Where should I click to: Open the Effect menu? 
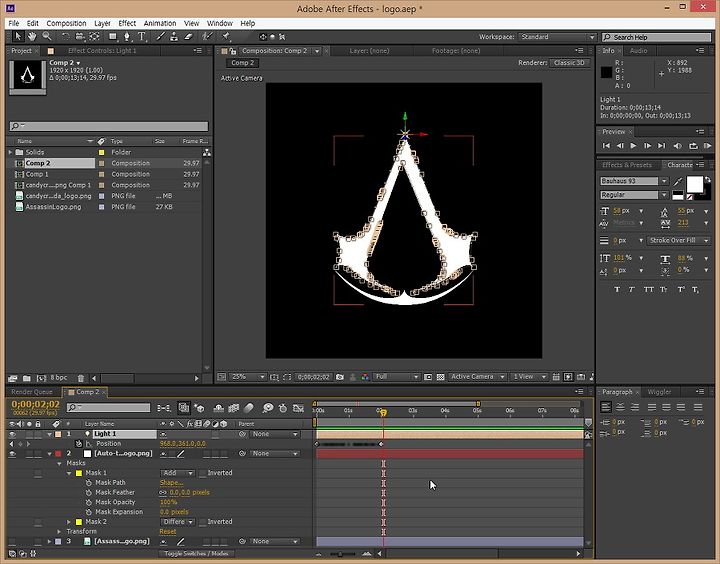click(x=127, y=23)
